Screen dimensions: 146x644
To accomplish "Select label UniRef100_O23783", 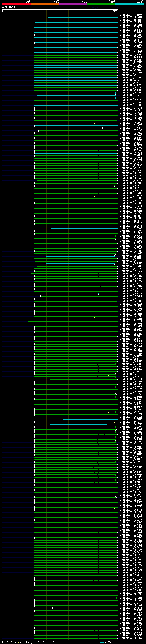I will point(131,67).
